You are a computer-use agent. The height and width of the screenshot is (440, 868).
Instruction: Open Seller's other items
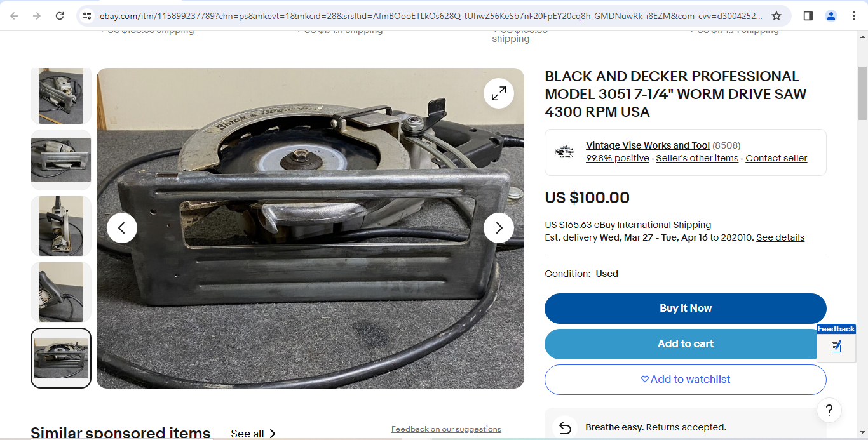pyautogui.click(x=697, y=158)
